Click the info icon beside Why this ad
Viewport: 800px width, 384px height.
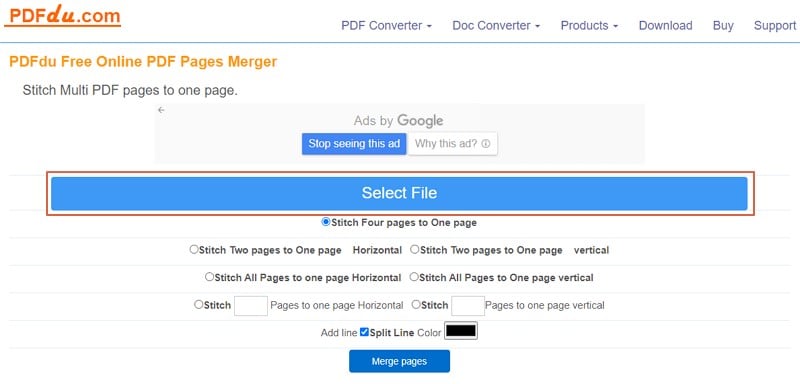point(486,144)
